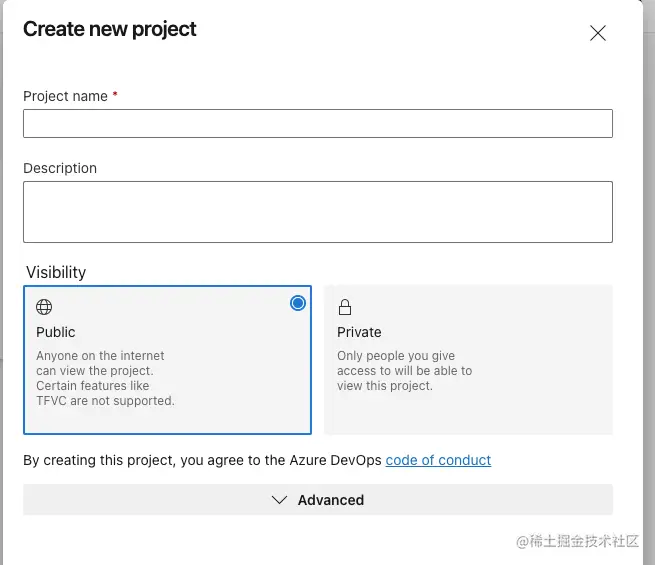Expand the Advanced section

[x=318, y=500]
